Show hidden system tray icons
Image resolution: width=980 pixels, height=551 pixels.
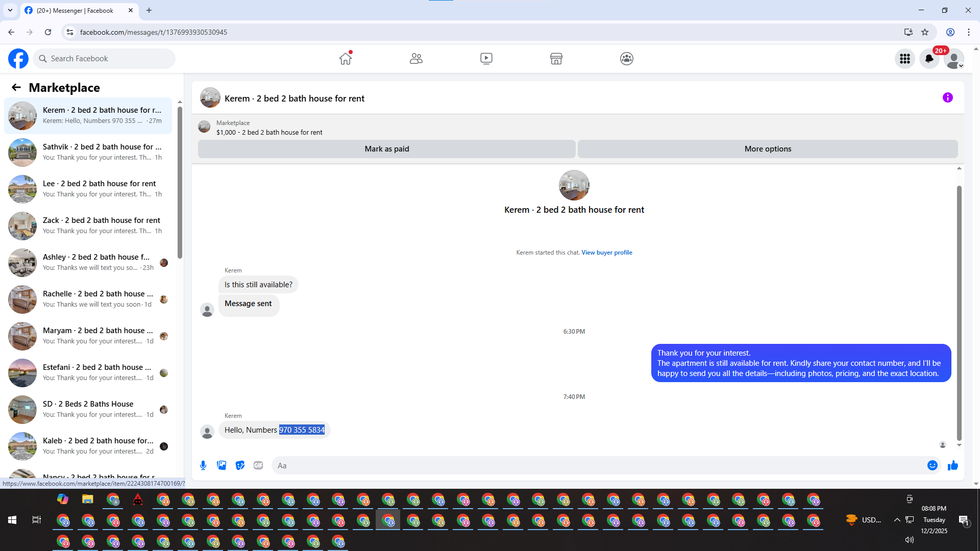(897, 520)
